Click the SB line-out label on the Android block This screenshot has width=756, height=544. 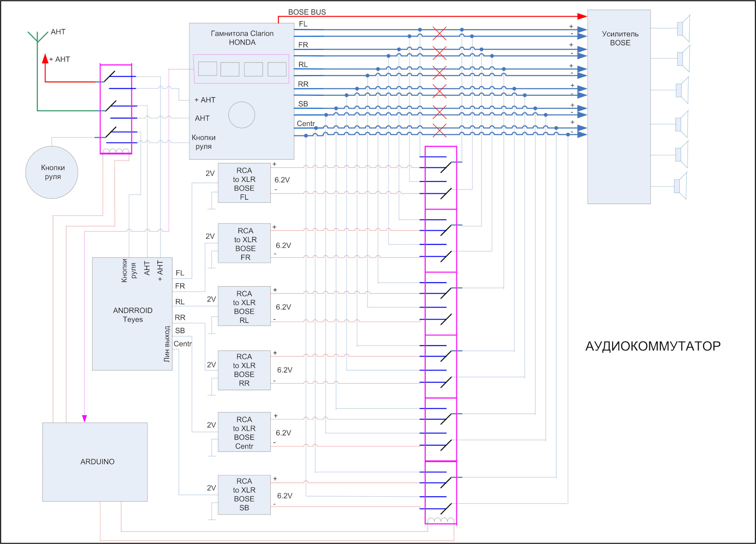[x=180, y=331]
